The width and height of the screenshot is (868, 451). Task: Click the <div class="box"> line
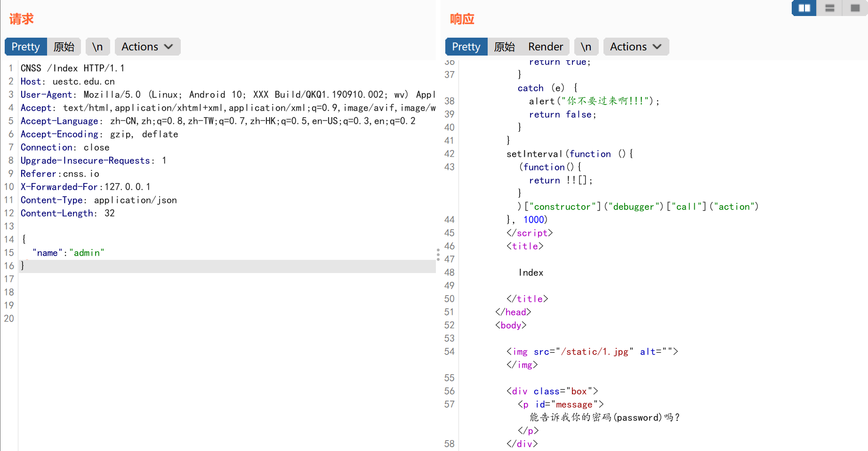552,391
